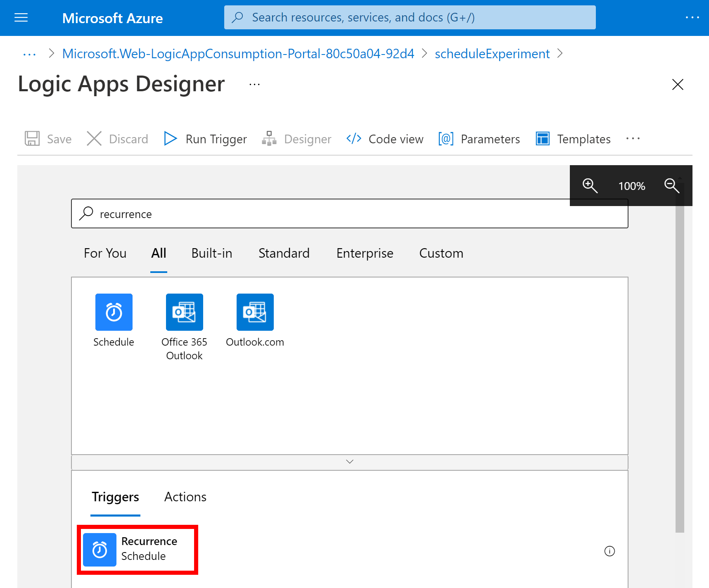Expand the connector results panel chevron

tap(349, 461)
